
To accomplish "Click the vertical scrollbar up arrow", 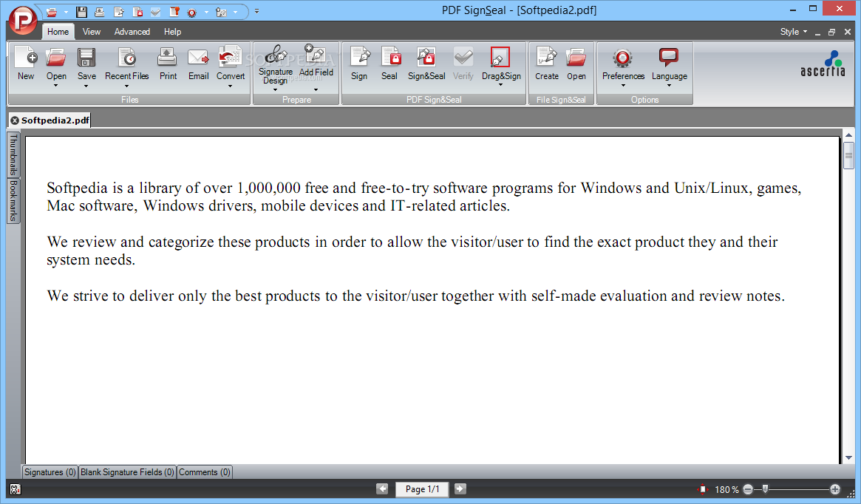I will pos(849,134).
